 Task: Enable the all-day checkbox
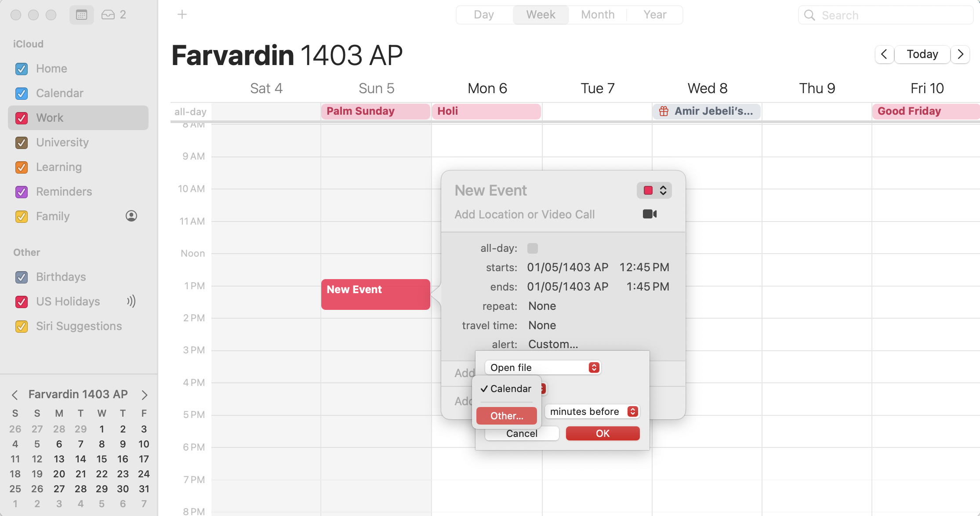tap(532, 248)
